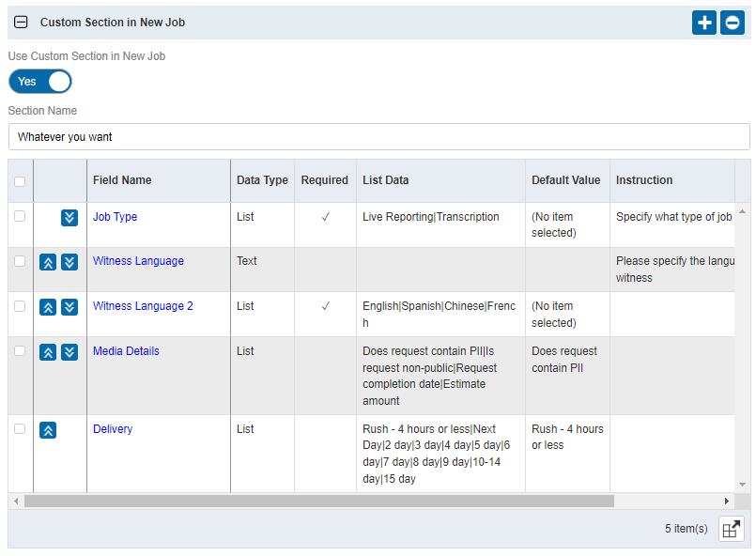Tick the select-all header checkbox

pyautogui.click(x=20, y=181)
